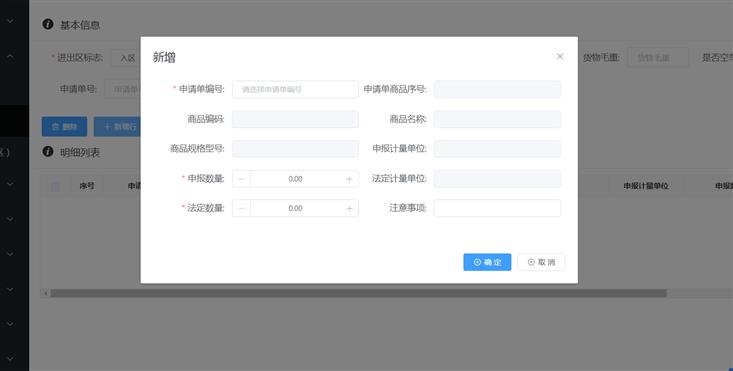This screenshot has height=371, width=733.
Task: Focus the 注意事项 text box
Action: coord(497,208)
